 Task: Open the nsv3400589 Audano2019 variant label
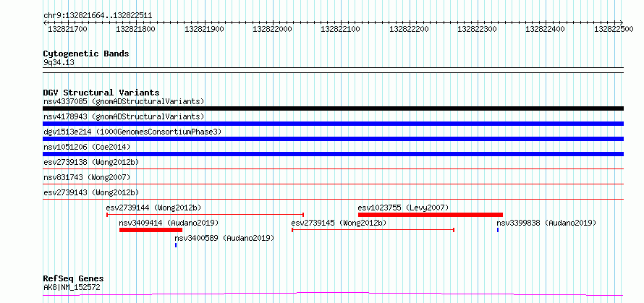(x=224, y=238)
